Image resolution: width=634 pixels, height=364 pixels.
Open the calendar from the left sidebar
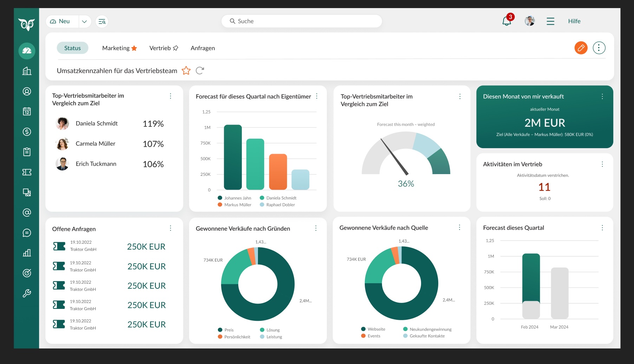tap(27, 111)
